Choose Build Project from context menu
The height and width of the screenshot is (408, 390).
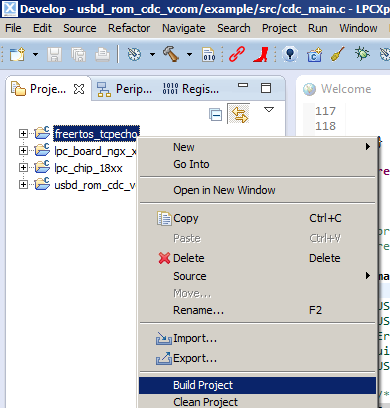click(257, 385)
